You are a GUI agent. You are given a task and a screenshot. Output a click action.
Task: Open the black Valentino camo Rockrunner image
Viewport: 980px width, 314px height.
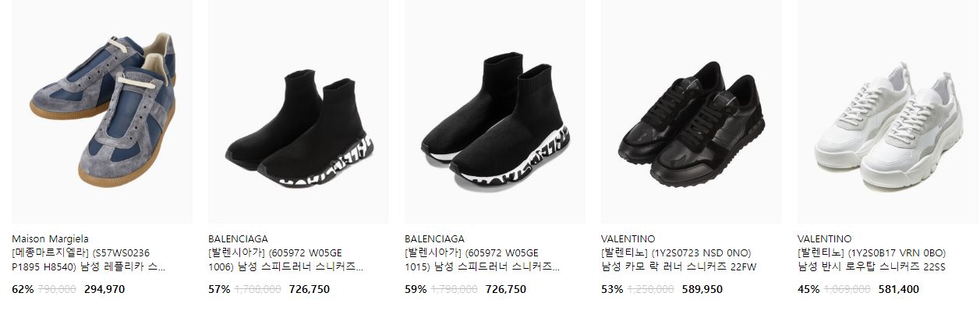click(692, 111)
